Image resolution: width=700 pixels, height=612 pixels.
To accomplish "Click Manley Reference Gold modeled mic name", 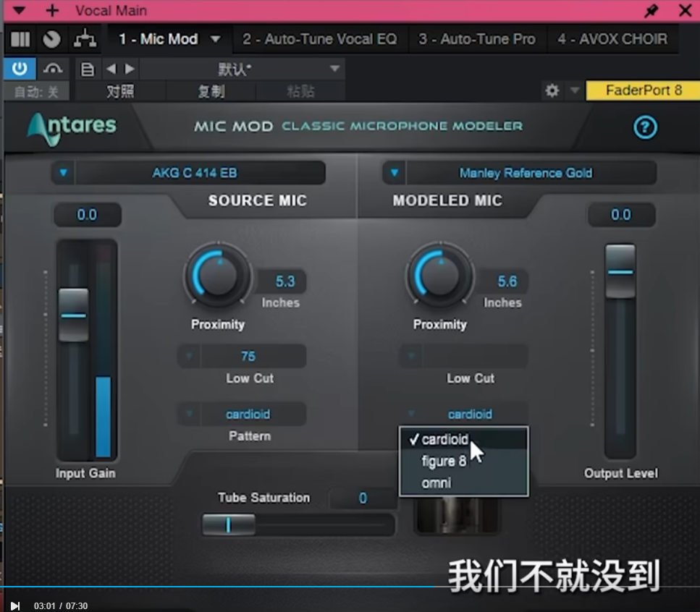I will point(526,173).
